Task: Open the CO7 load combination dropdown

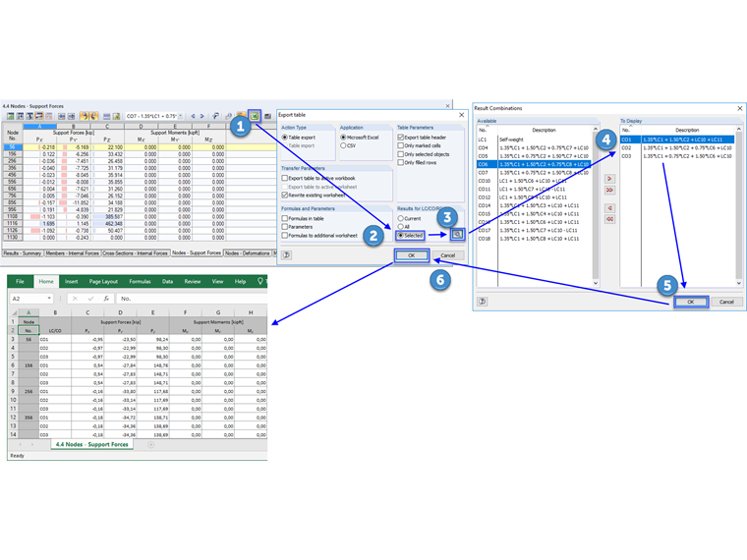Action: (x=181, y=116)
